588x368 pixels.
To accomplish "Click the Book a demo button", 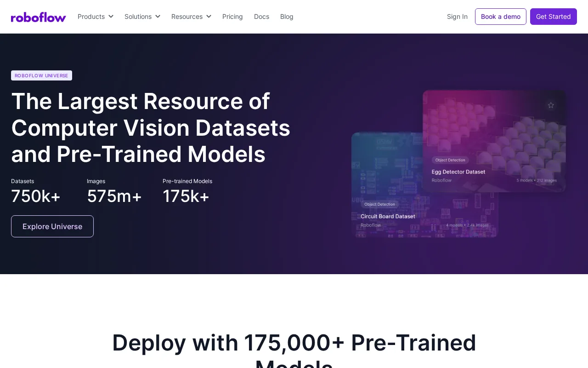I will pos(501,17).
